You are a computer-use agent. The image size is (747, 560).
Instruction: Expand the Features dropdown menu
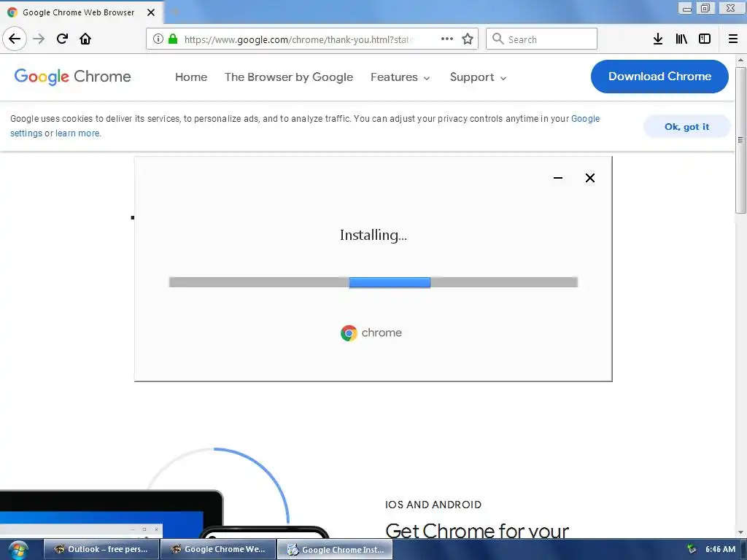[x=400, y=77]
